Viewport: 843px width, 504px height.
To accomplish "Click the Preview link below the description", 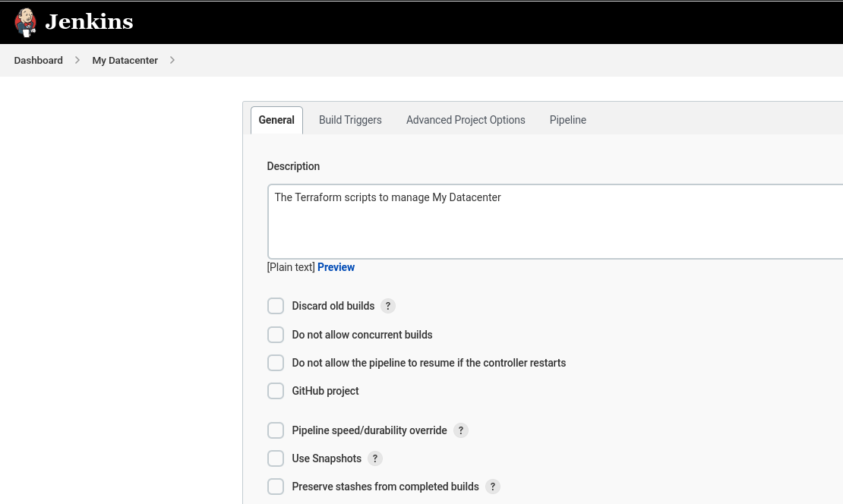I will coord(336,267).
